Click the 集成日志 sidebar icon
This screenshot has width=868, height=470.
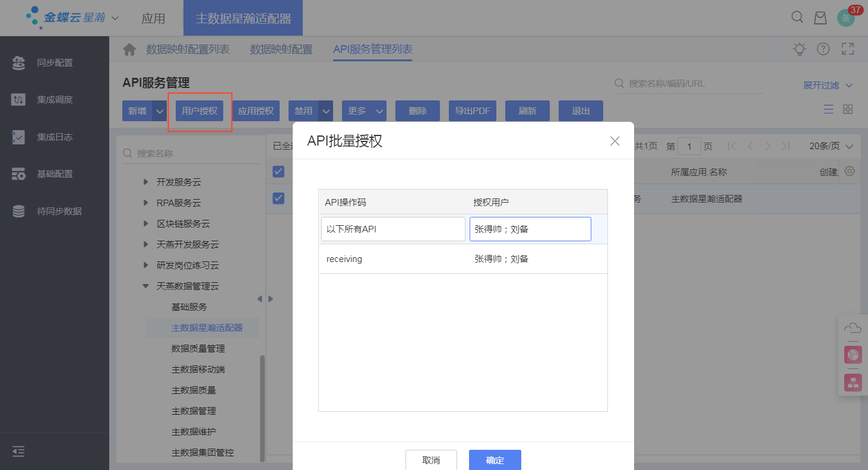point(19,137)
